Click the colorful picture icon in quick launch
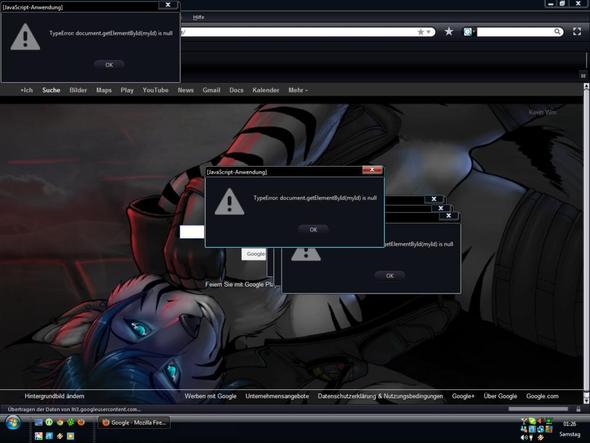This screenshot has height=443, width=590. (x=38, y=436)
